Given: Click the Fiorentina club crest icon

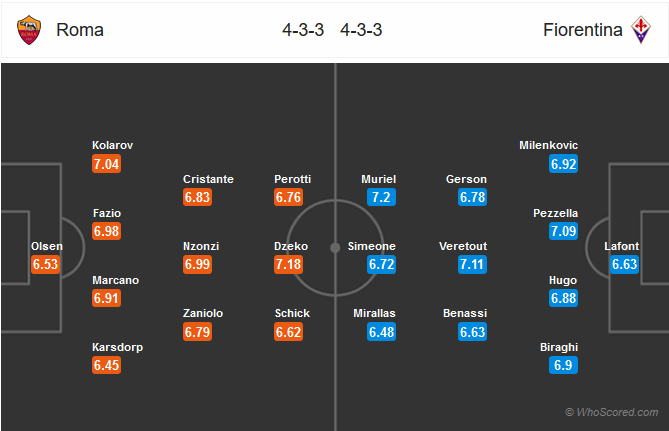Looking at the screenshot, I should tap(641, 30).
